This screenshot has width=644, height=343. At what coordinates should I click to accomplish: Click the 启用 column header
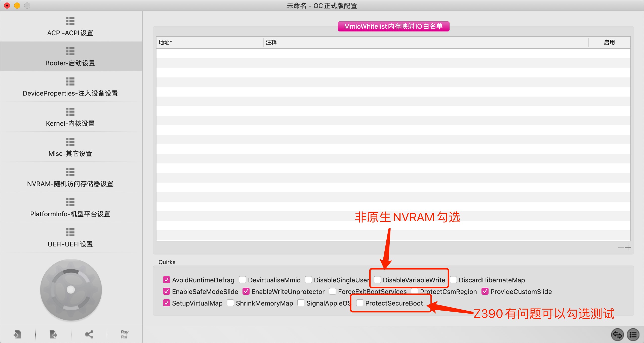pyautogui.click(x=609, y=42)
